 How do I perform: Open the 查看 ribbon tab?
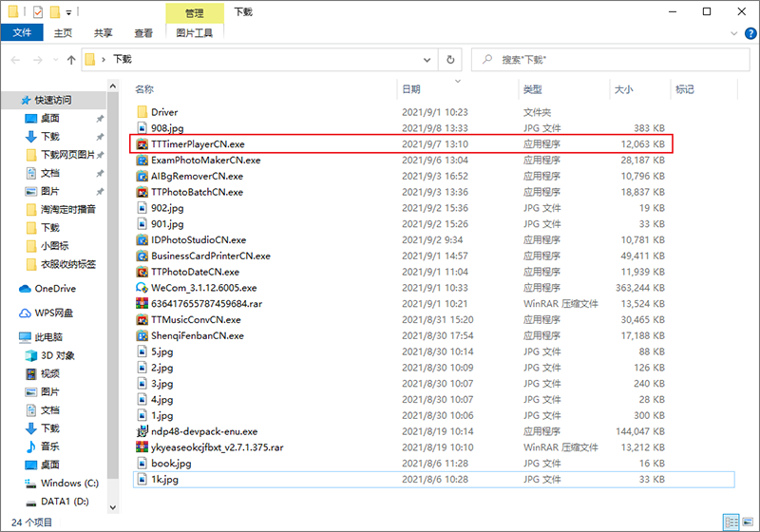[x=143, y=32]
